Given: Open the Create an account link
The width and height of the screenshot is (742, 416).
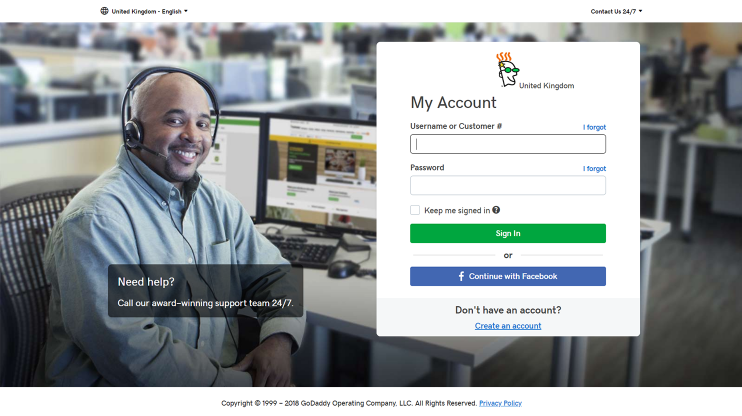Looking at the screenshot, I should (508, 326).
